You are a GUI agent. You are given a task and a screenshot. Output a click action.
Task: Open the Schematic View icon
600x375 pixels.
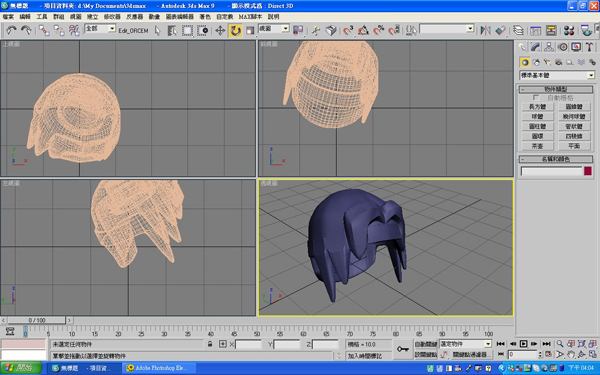tap(551, 30)
